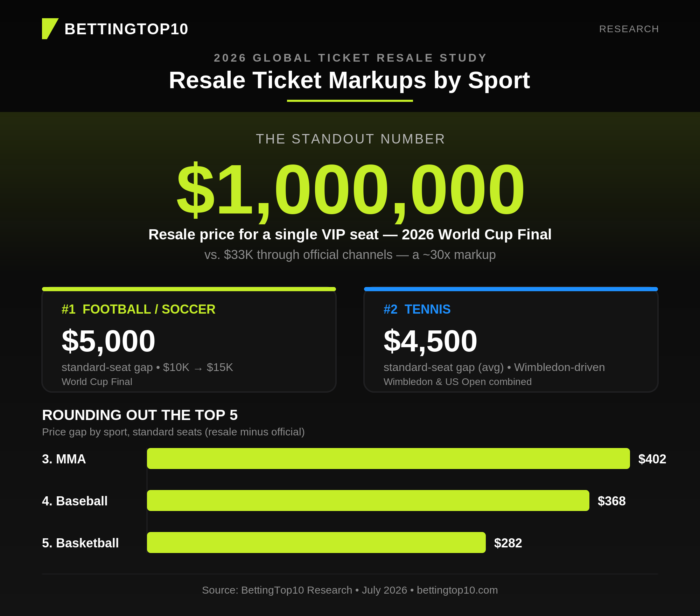
Task: Open the #1 Football / Soccer card
Action: pos(189,340)
